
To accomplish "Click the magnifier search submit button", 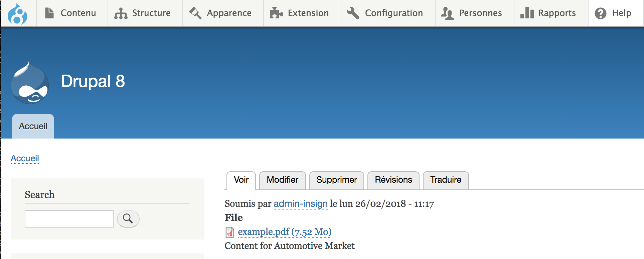I will (x=128, y=219).
